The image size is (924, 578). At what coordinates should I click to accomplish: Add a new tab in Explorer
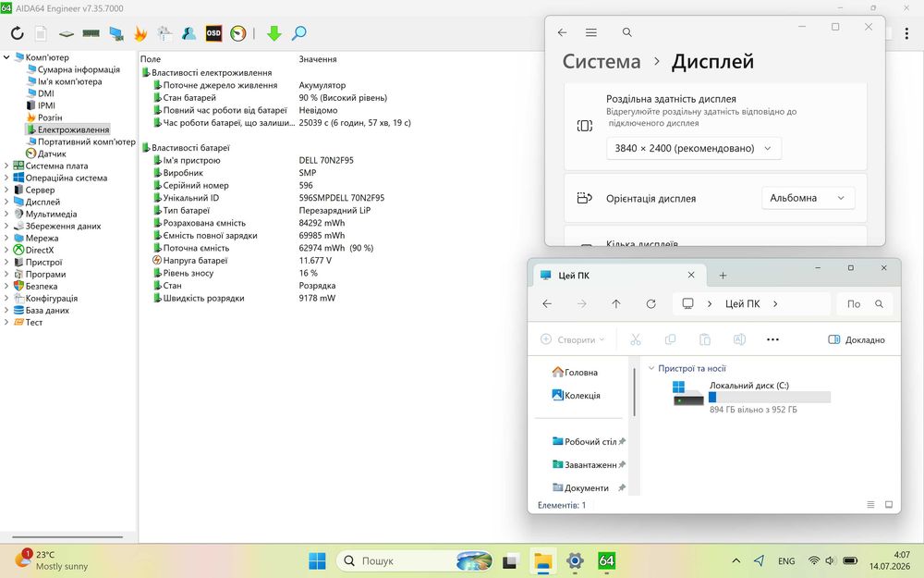[723, 276]
